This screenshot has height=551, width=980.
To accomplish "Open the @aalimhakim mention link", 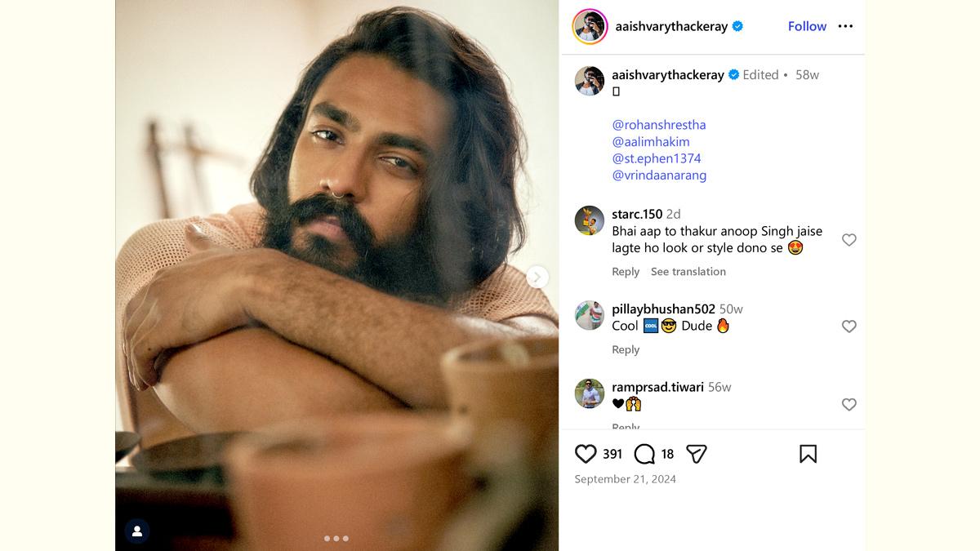I will (x=650, y=142).
